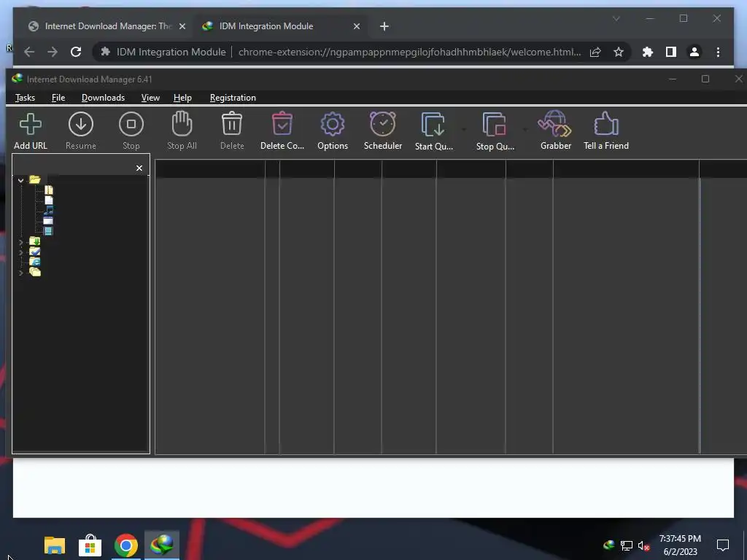Click the share page icon in Chrome

595,52
